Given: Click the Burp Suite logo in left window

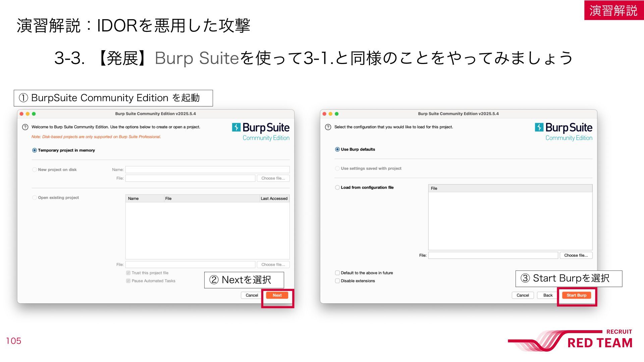Looking at the screenshot, I should click(x=261, y=132).
